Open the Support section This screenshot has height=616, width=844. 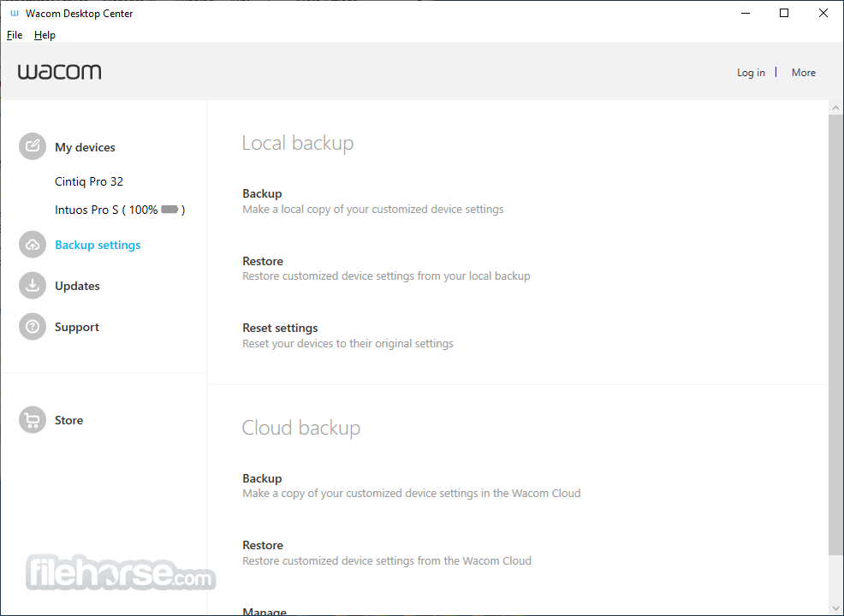[x=77, y=327]
